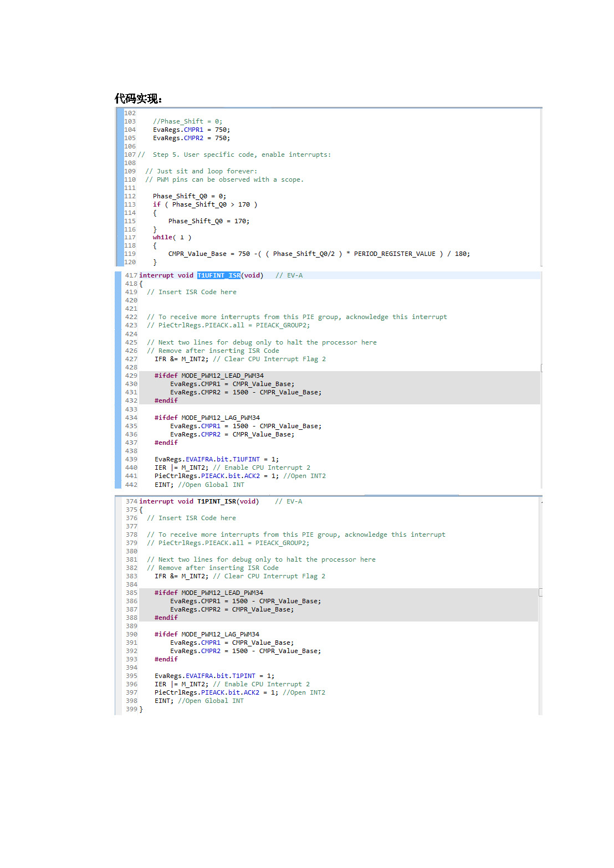Click line 109 Just sit and loop forever comment
This screenshot has height=868, width=614.
point(201,171)
